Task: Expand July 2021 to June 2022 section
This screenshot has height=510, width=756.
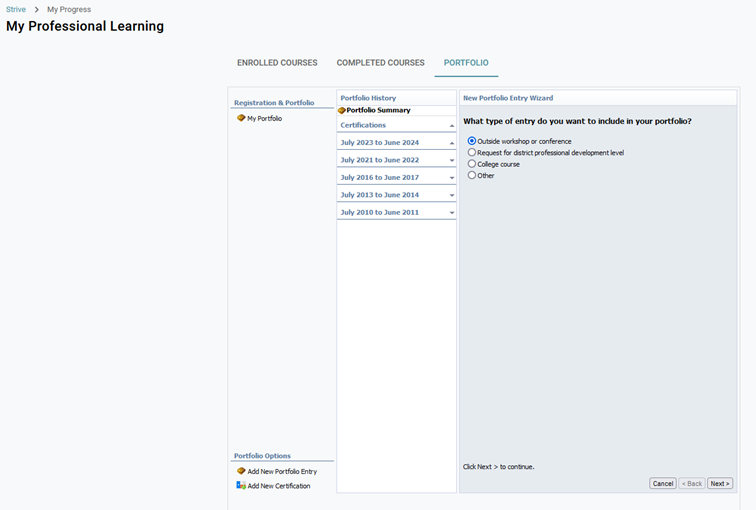Action: (x=452, y=161)
